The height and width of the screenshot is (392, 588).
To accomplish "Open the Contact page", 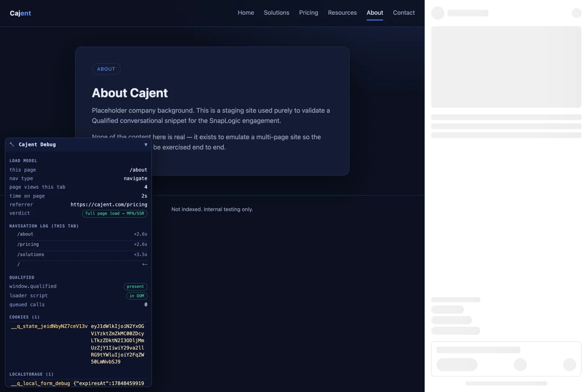I will point(404,12).
